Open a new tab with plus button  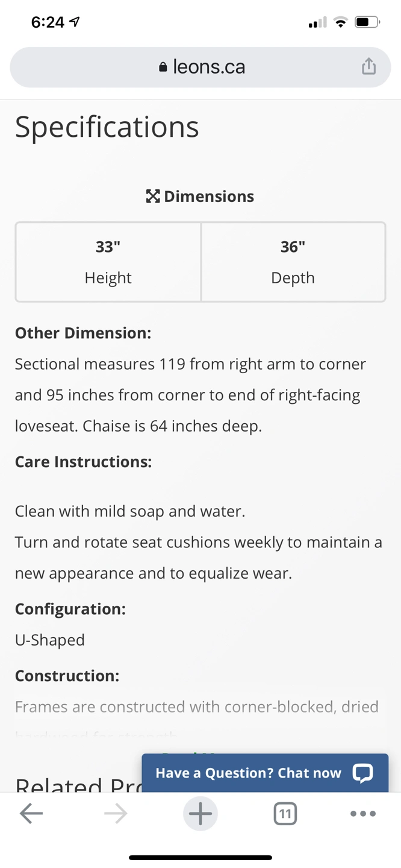tap(200, 814)
